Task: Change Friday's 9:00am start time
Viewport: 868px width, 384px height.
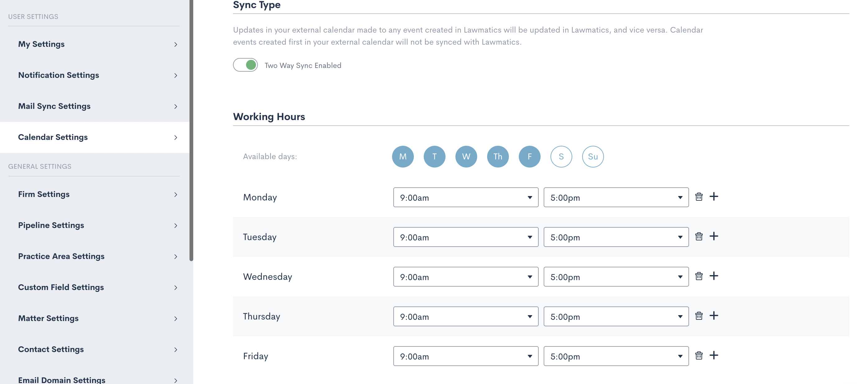Action: (465, 356)
